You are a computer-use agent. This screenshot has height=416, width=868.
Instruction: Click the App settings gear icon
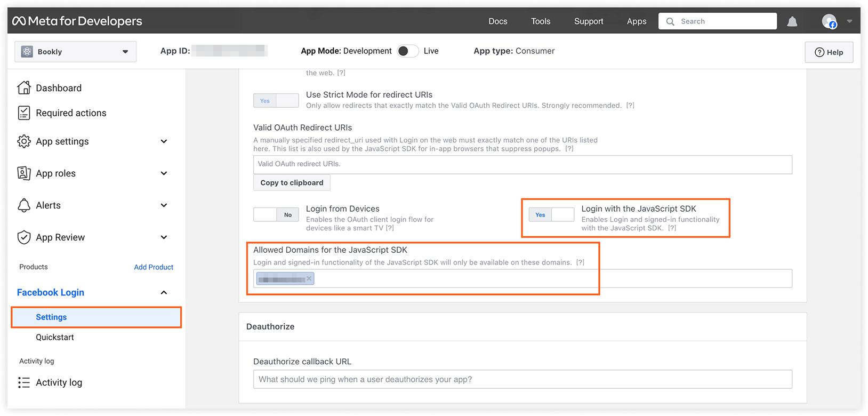click(x=24, y=141)
